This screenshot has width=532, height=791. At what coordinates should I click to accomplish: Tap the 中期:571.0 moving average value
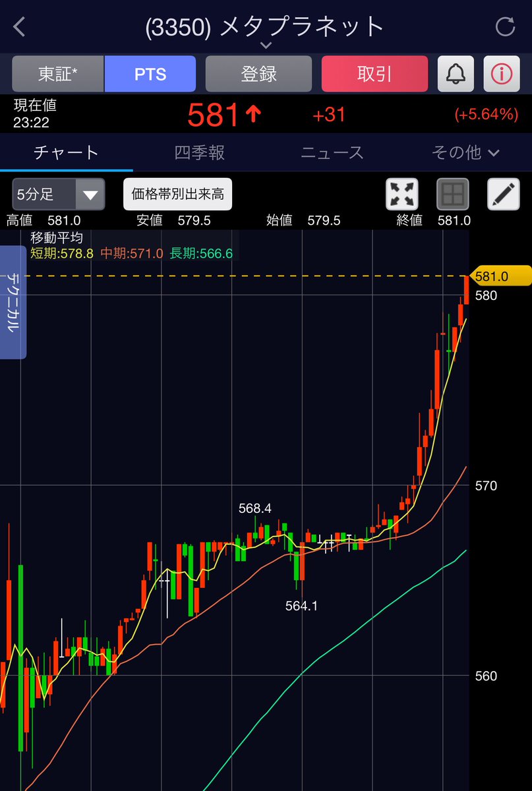point(132,253)
